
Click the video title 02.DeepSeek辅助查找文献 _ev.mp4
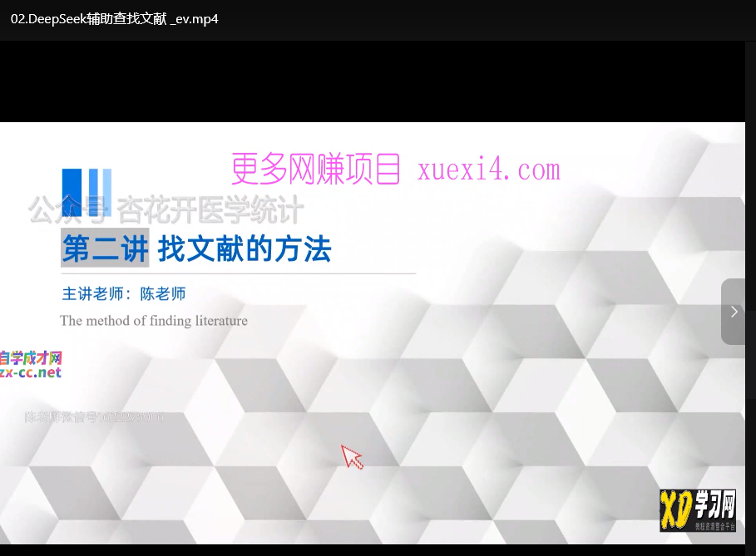pos(114,19)
